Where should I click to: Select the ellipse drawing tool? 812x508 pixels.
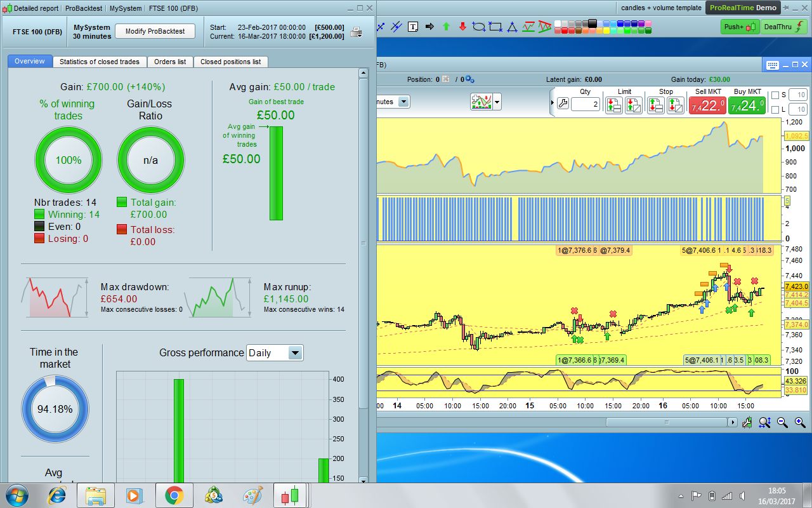click(479, 27)
